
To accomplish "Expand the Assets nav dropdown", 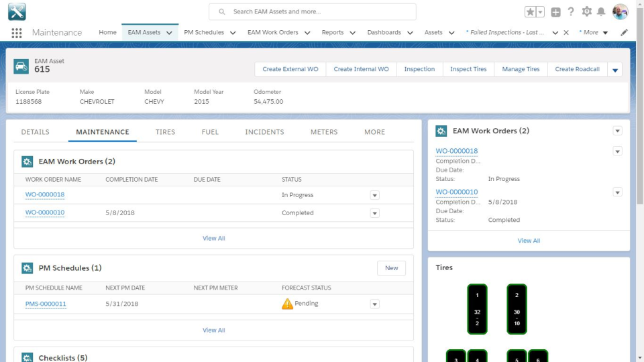I will point(451,33).
